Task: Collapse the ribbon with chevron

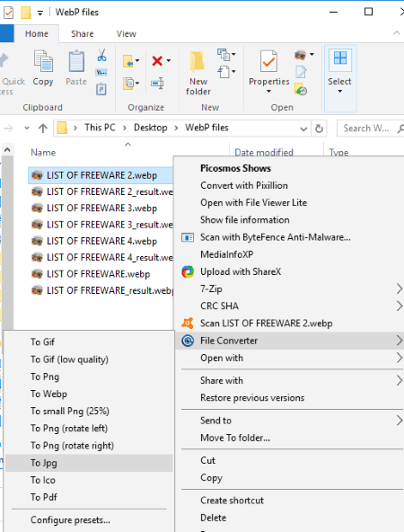Action: 397,33
